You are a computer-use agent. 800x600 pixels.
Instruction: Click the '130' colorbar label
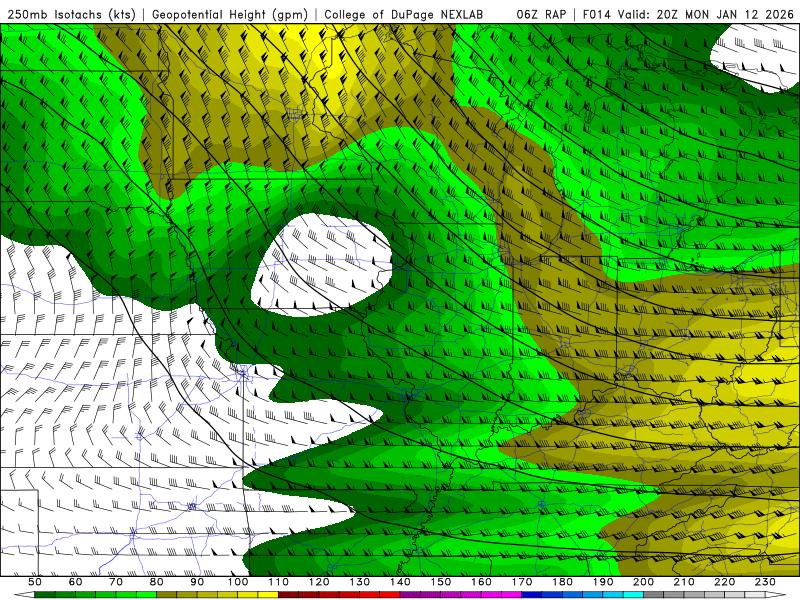tap(360, 582)
